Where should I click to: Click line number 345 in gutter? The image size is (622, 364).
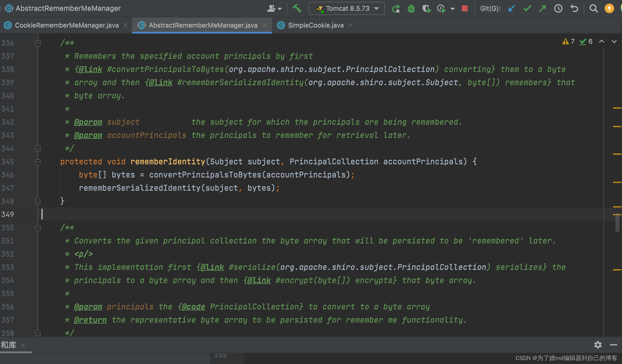point(8,162)
